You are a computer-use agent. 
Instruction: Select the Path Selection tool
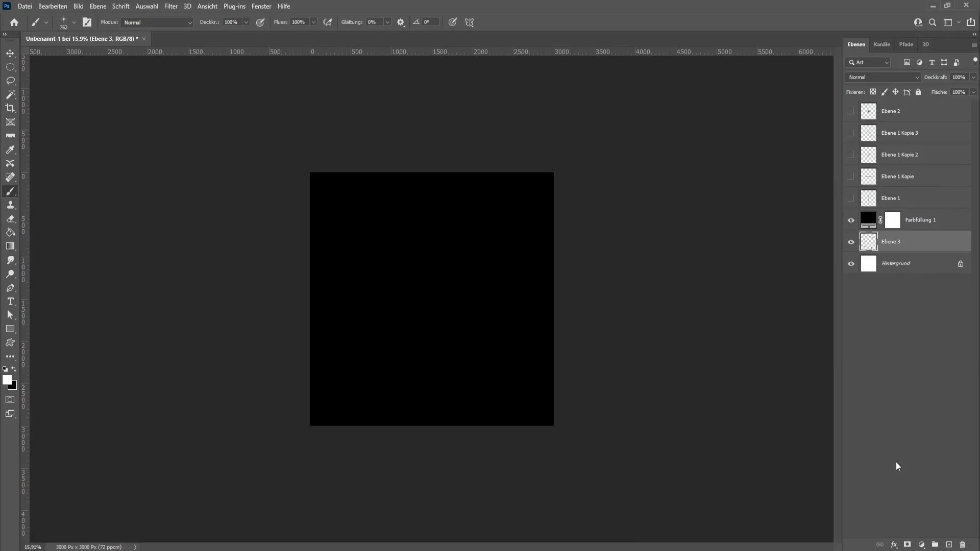pyautogui.click(x=10, y=315)
